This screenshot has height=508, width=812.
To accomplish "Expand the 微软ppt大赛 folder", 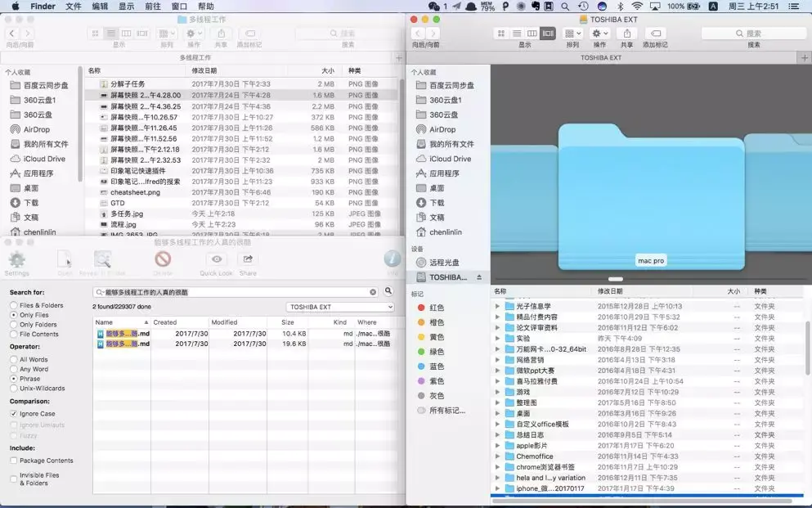I will pos(498,371).
